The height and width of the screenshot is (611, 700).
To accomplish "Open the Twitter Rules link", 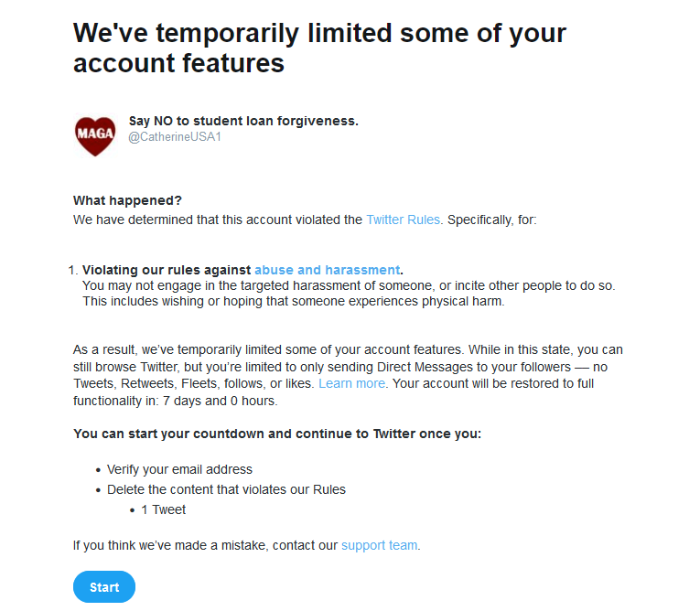I will (403, 220).
